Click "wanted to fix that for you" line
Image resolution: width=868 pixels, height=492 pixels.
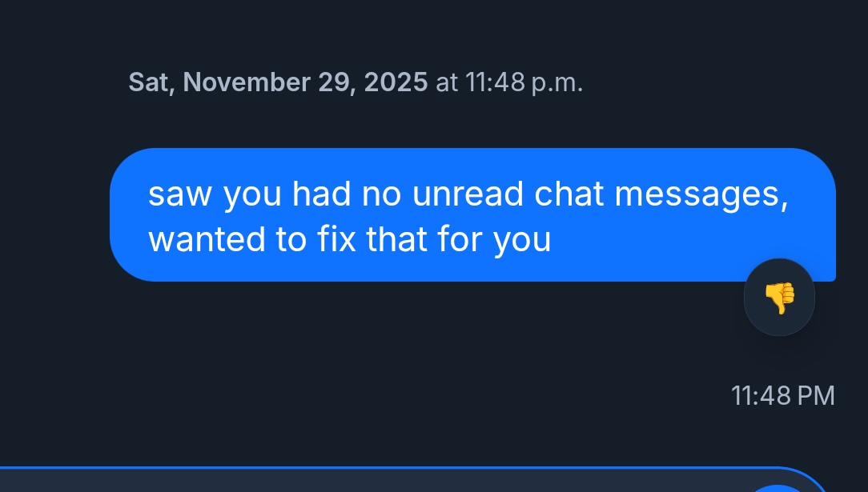point(350,239)
